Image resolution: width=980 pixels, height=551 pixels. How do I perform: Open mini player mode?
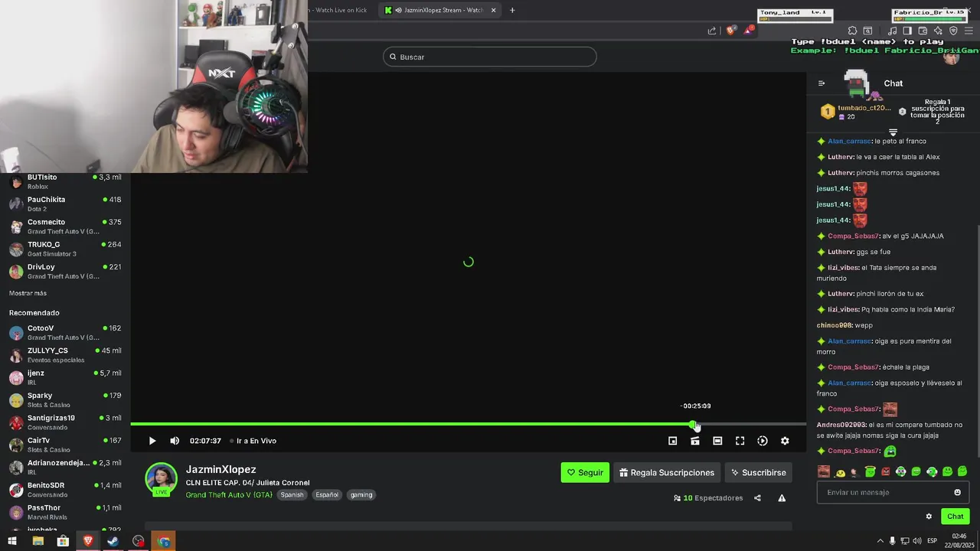coord(673,441)
